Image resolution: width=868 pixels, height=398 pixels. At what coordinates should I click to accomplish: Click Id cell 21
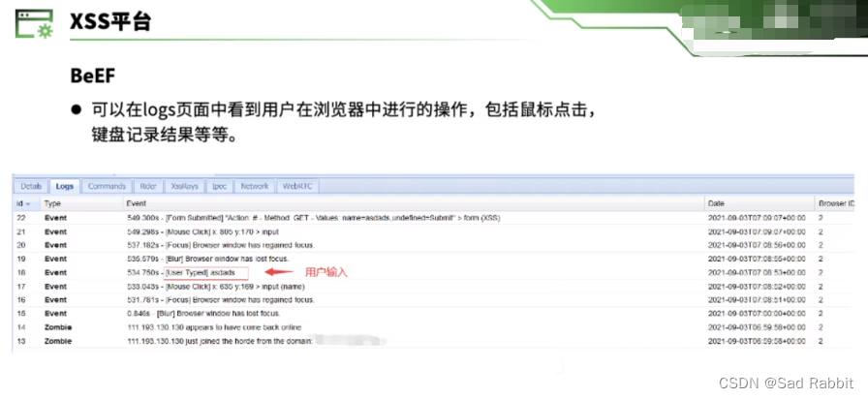click(x=21, y=231)
